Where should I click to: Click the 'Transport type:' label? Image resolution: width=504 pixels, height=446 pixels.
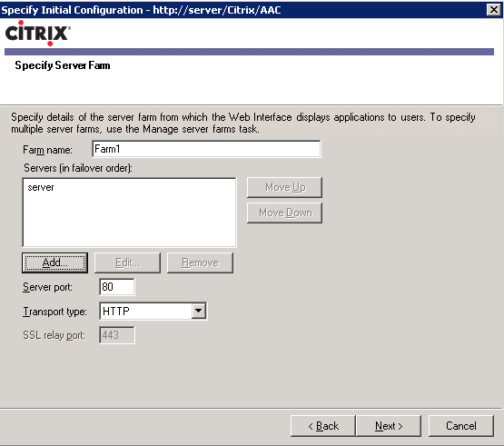click(x=54, y=312)
